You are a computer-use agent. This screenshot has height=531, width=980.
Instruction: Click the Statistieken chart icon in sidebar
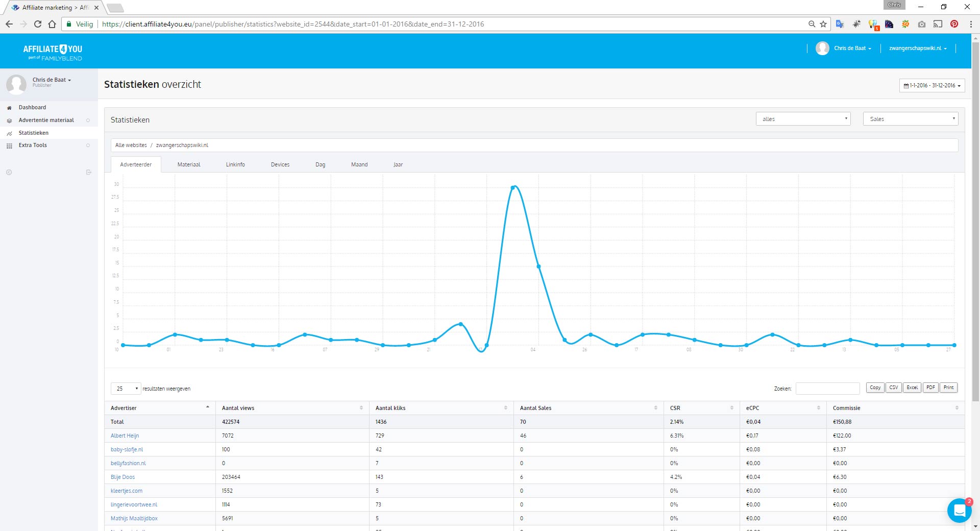coord(9,133)
